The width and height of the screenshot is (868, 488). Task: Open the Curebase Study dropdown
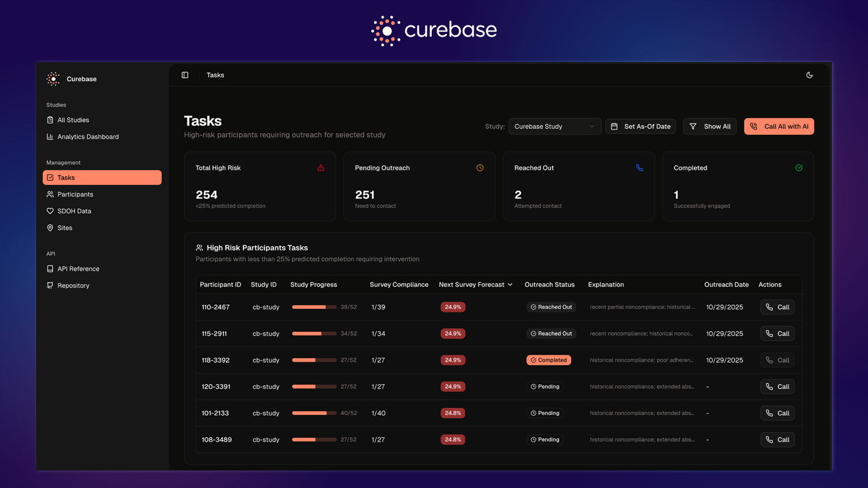point(554,127)
